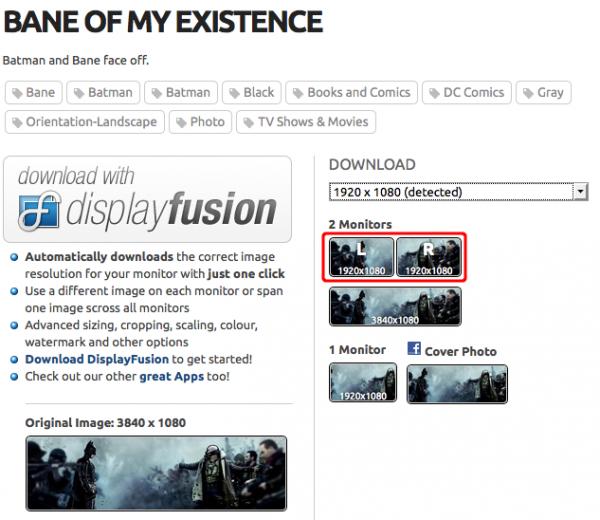Download the spanned 3840x1080 image
Screen dimensions: 600x520
tap(395, 306)
